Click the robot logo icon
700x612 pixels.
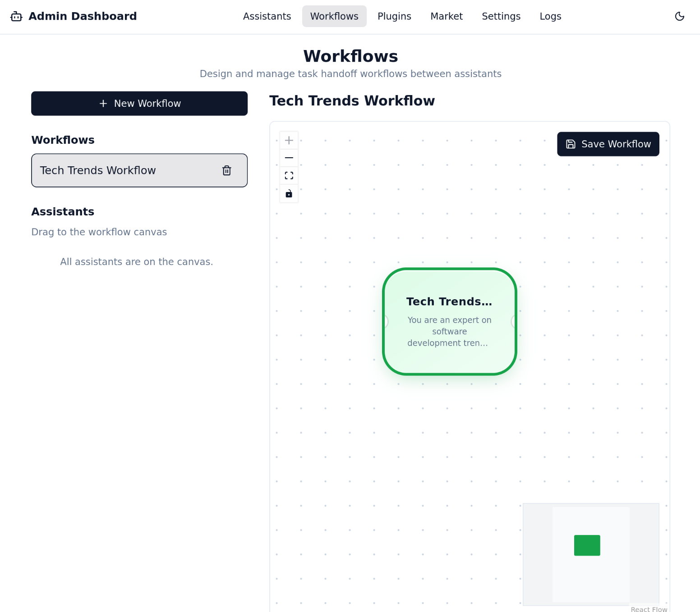(16, 17)
